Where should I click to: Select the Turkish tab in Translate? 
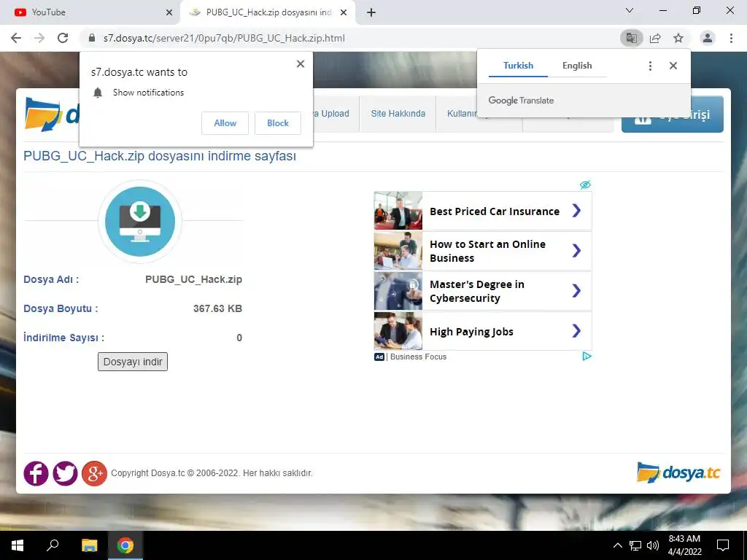[519, 66]
